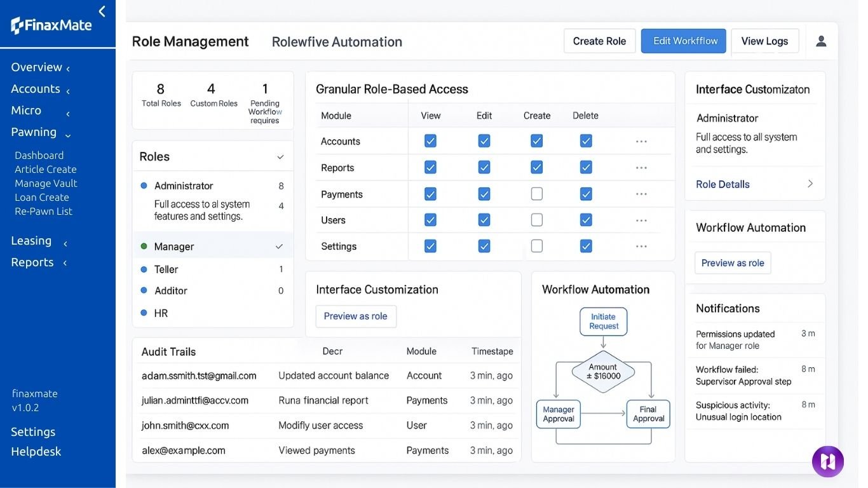Open Article Create menu item

tap(46, 169)
